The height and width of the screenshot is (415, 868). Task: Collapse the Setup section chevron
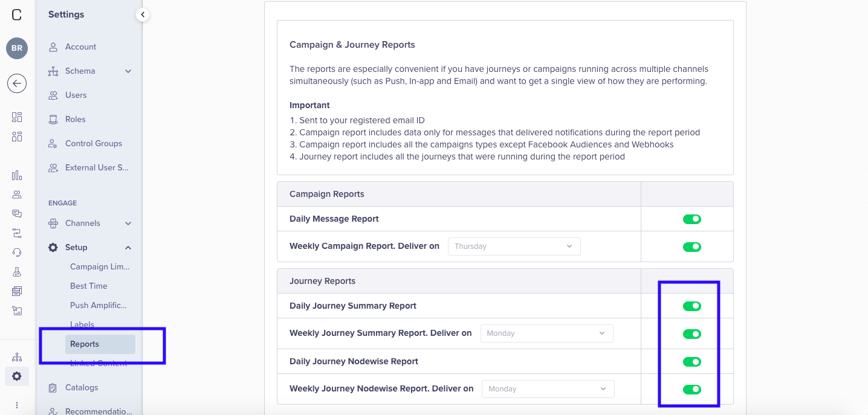click(128, 247)
